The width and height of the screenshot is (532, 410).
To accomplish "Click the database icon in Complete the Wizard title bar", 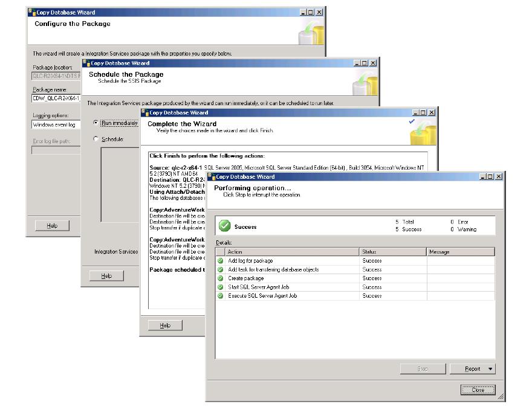I will point(145,112).
